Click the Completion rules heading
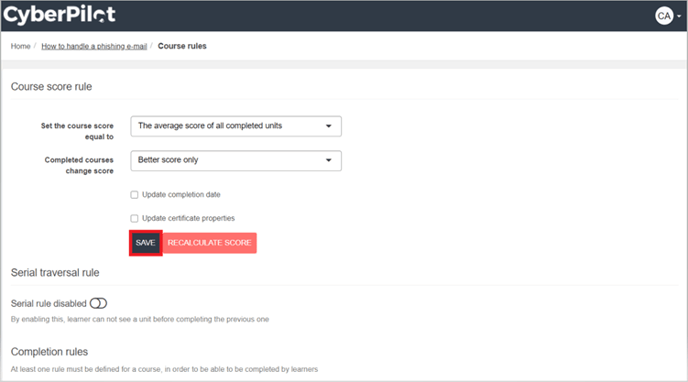 click(49, 352)
